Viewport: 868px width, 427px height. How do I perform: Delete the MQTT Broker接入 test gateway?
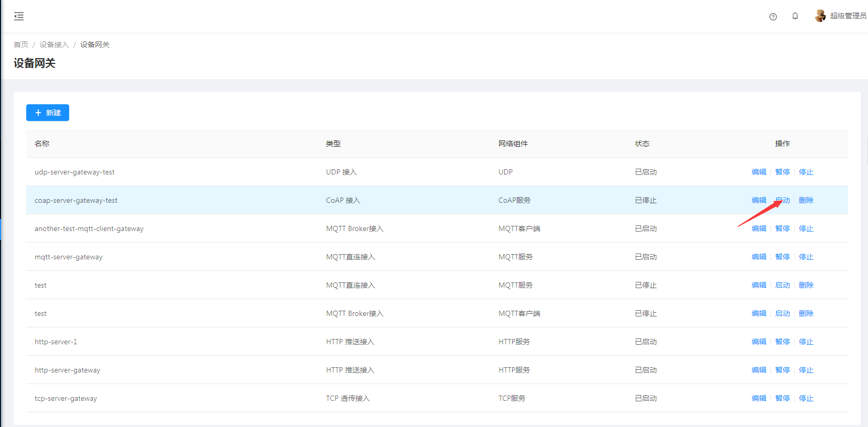point(806,313)
